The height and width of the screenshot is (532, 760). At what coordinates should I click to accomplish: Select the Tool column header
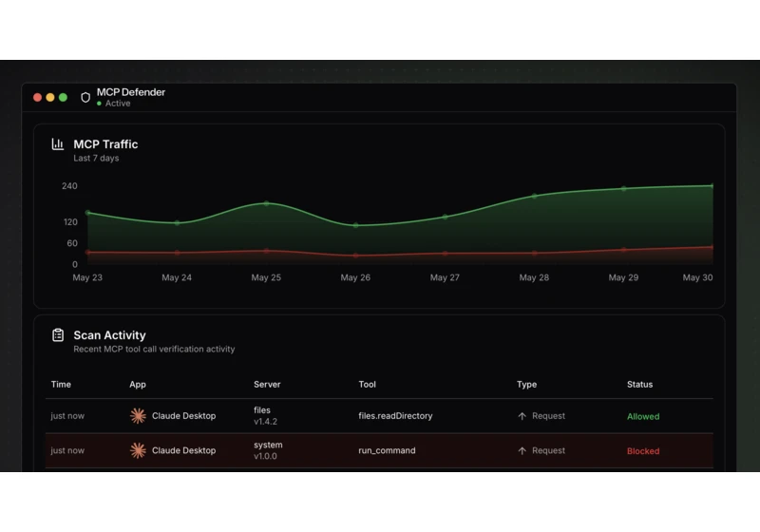(x=367, y=384)
